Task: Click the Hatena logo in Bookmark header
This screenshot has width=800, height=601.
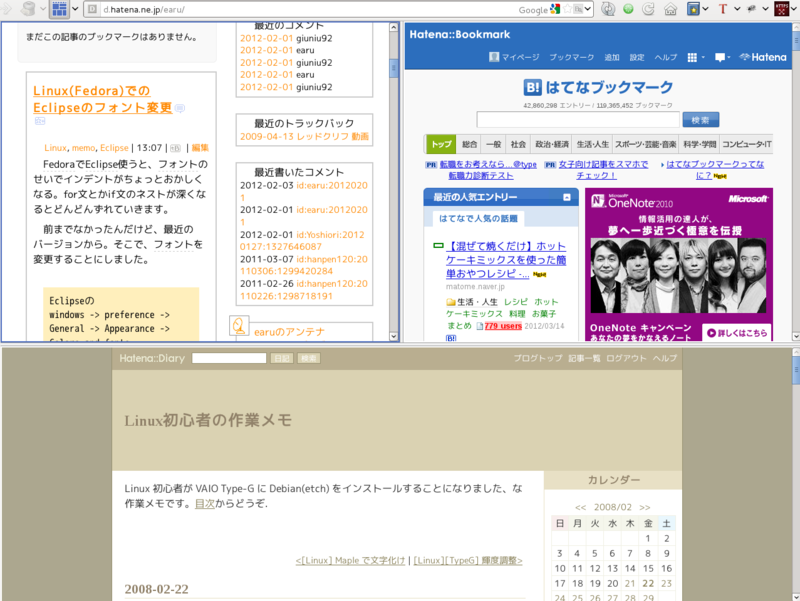Action: pos(763,57)
